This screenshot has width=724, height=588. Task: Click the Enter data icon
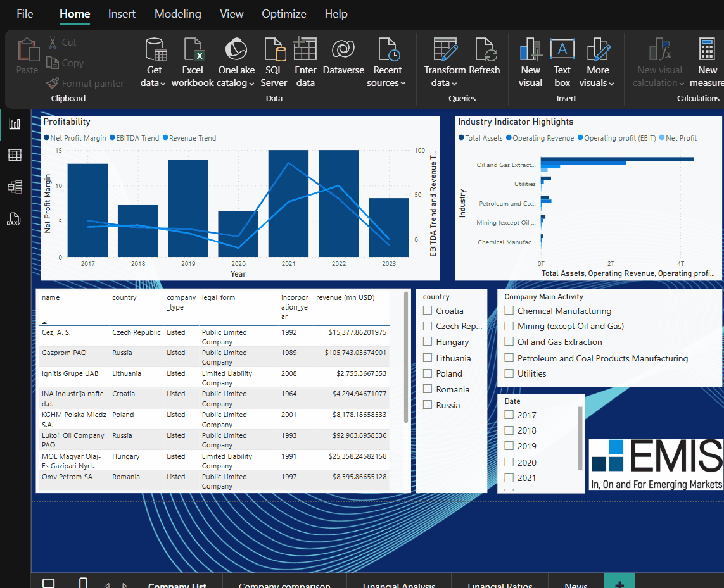[305, 51]
